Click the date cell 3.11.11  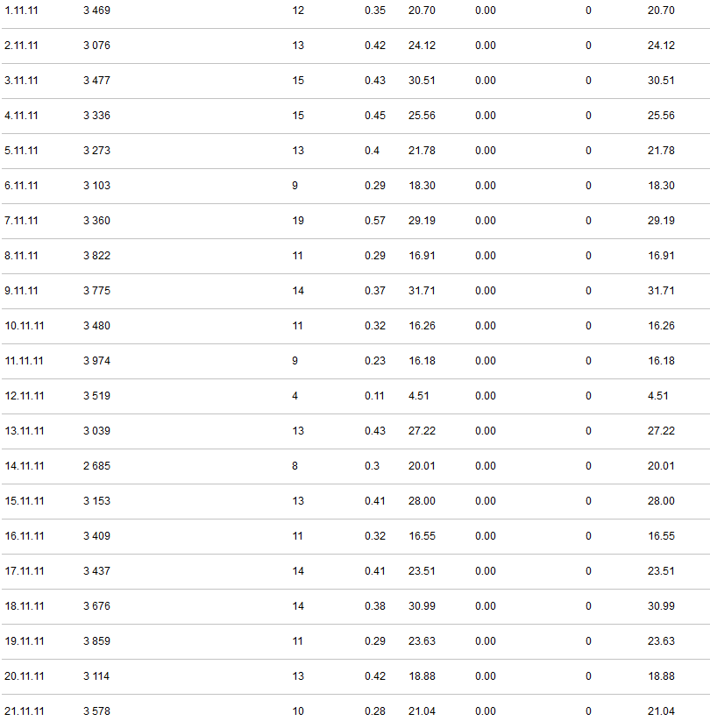[x=21, y=81]
